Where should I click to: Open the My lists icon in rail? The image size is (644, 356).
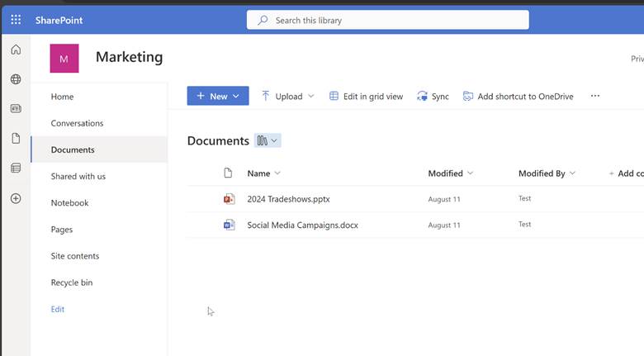[x=16, y=168]
